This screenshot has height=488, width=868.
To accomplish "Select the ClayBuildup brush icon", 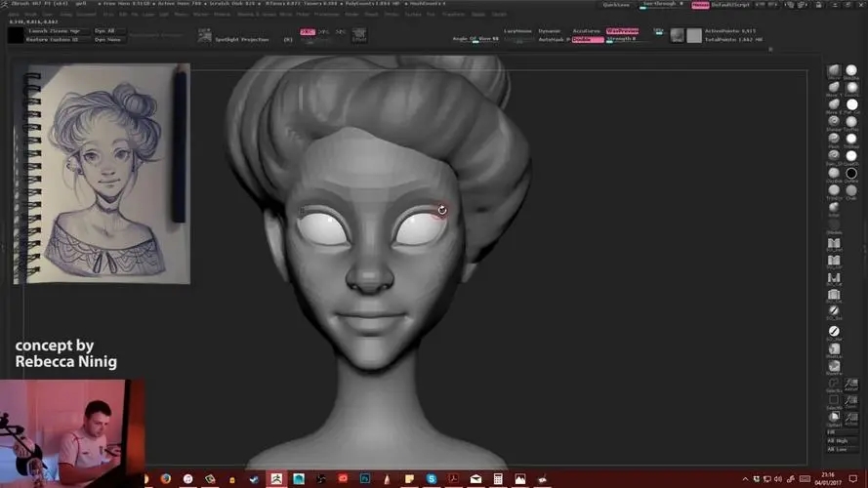I will tap(834, 173).
